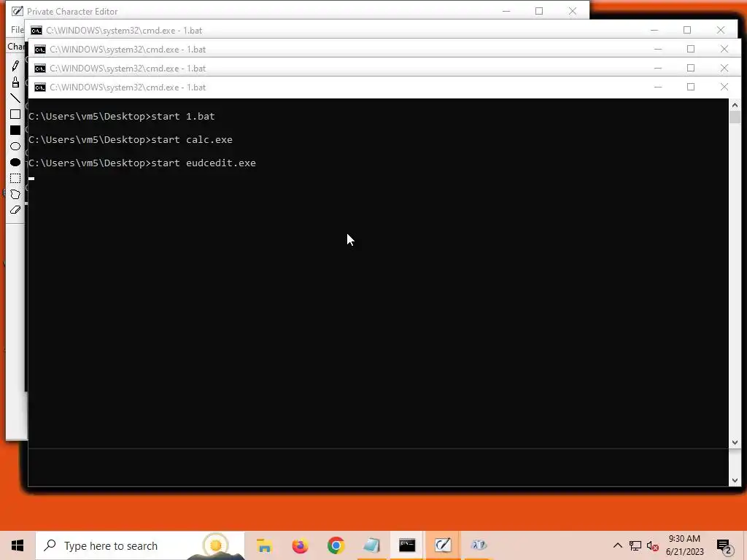Select the Pencil tool in Private Character Editor
Viewport: 747px width, 560px height.
pyautogui.click(x=15, y=66)
